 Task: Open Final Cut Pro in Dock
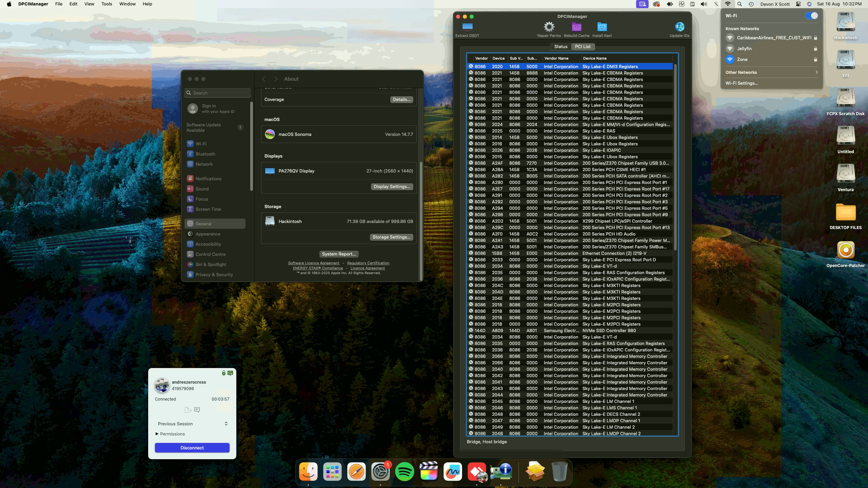pyautogui.click(x=429, y=471)
